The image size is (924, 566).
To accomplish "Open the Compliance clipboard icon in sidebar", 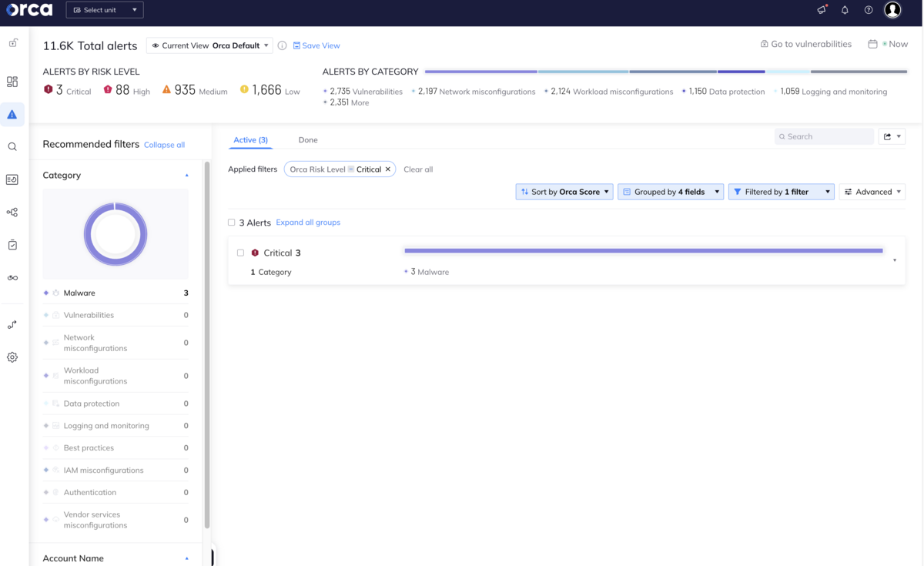I will coord(12,245).
